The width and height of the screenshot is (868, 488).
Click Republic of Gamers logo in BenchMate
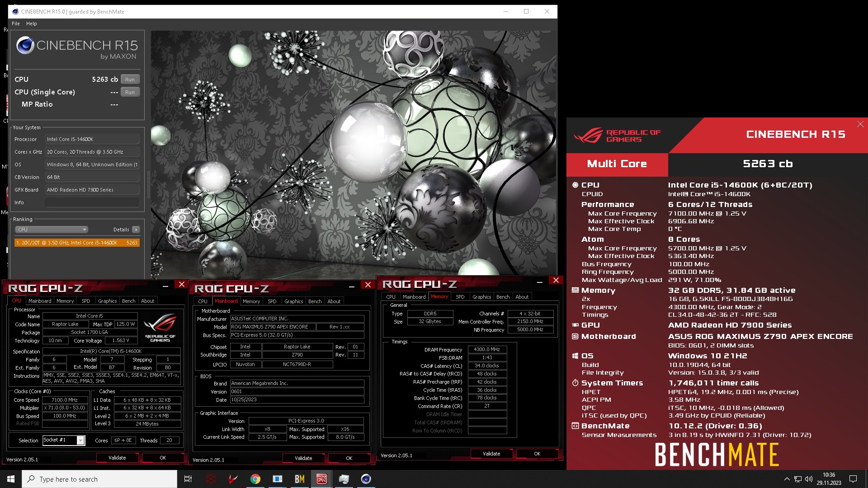pos(617,136)
